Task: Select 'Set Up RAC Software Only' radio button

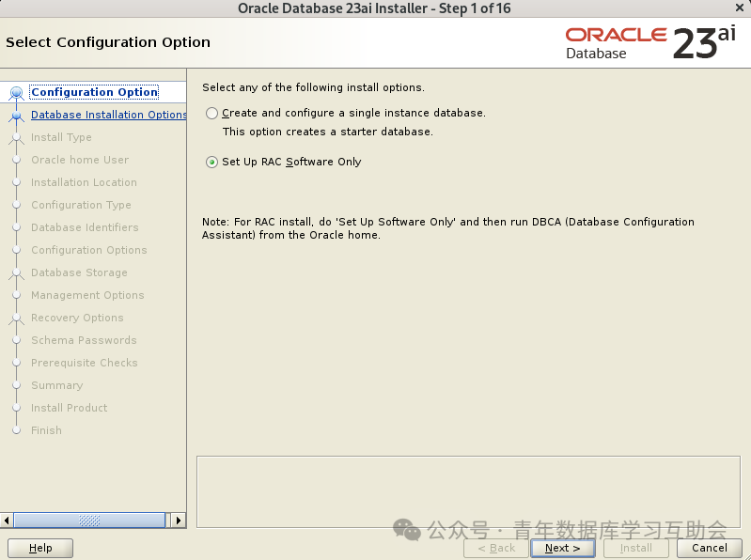Action: pyautogui.click(x=211, y=163)
